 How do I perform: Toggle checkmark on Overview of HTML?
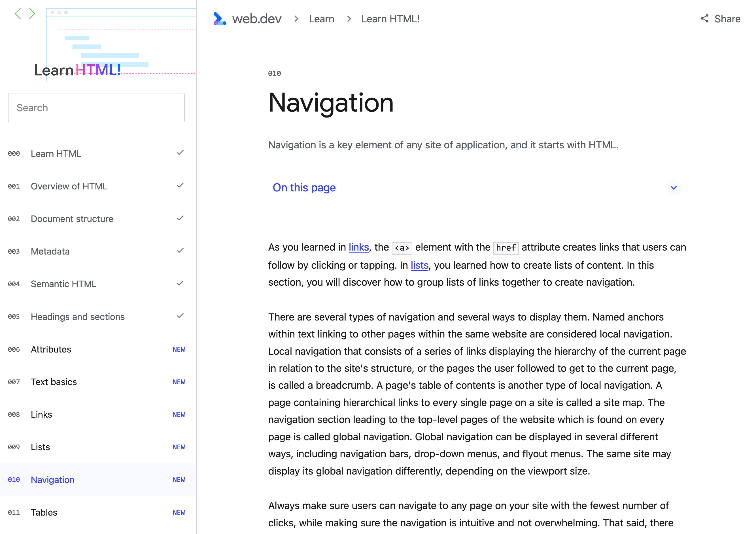pyautogui.click(x=180, y=185)
